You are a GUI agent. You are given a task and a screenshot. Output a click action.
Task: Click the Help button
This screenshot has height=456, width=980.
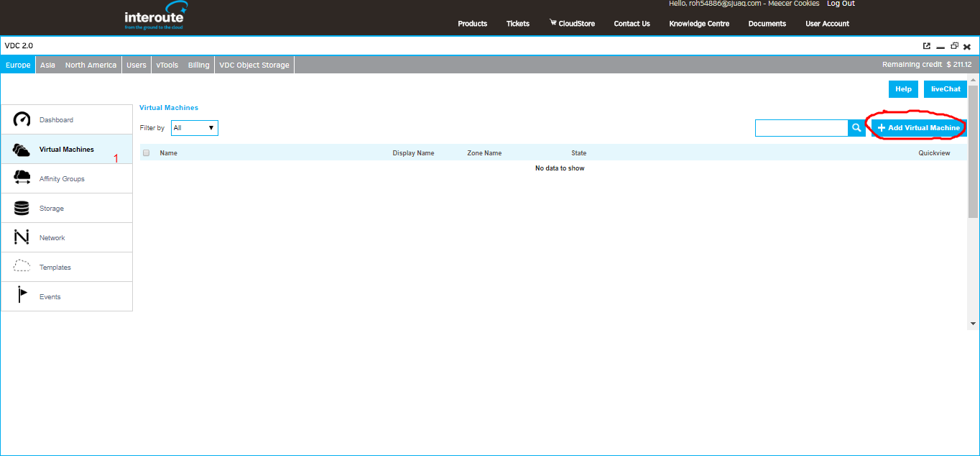[904, 89]
